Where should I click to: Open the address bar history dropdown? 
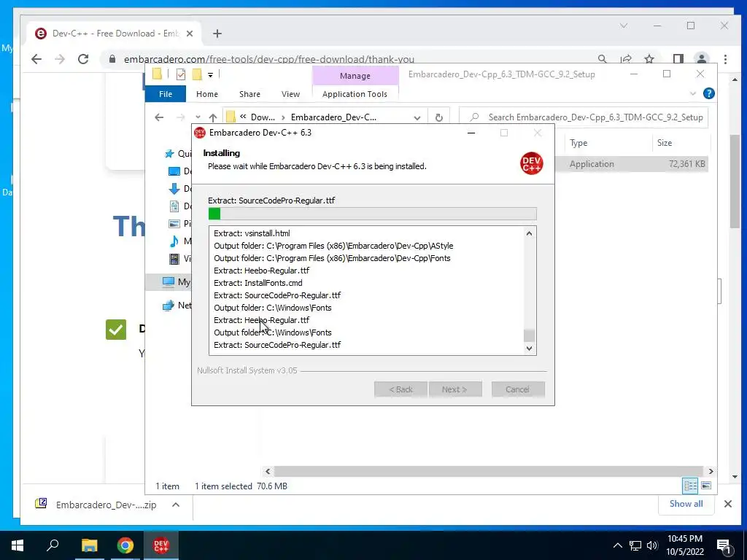tap(417, 117)
